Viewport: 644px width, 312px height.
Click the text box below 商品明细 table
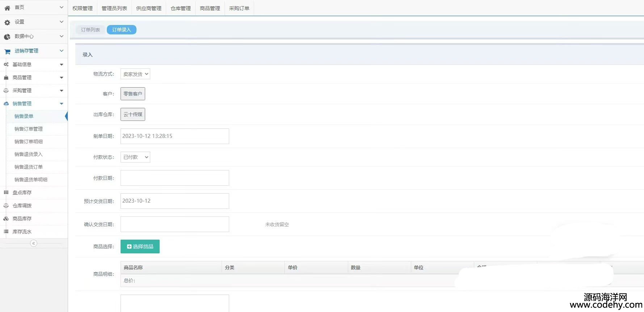[175, 303]
